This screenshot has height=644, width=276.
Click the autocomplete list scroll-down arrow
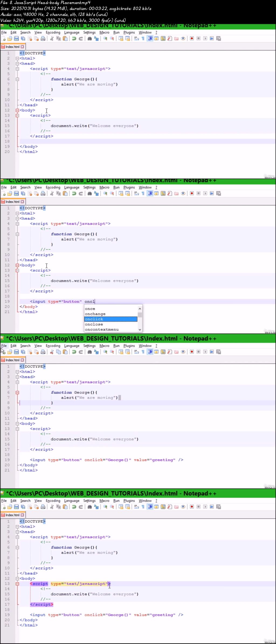pos(140,330)
